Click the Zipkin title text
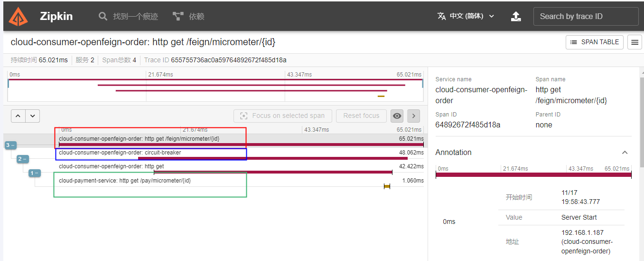Screen dimensions: 644x261 coord(56,16)
